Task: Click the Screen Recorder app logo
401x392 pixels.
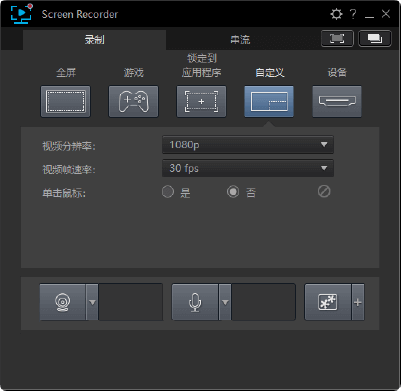Action: [21, 14]
